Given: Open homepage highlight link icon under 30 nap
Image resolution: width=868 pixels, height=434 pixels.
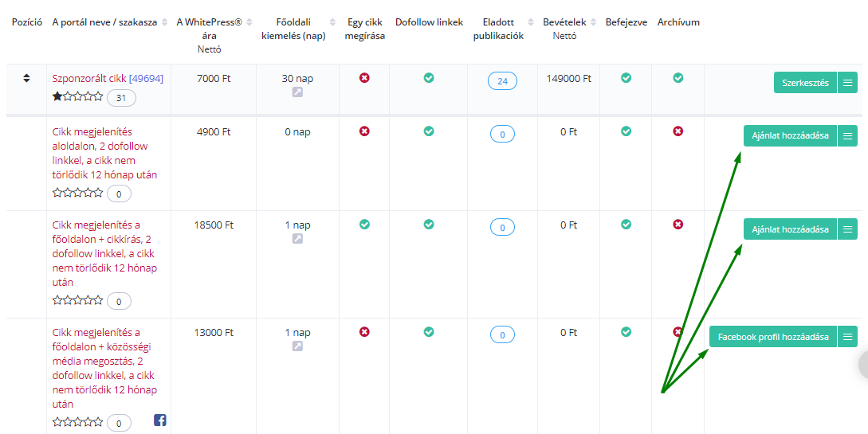Looking at the screenshot, I should 297,92.
